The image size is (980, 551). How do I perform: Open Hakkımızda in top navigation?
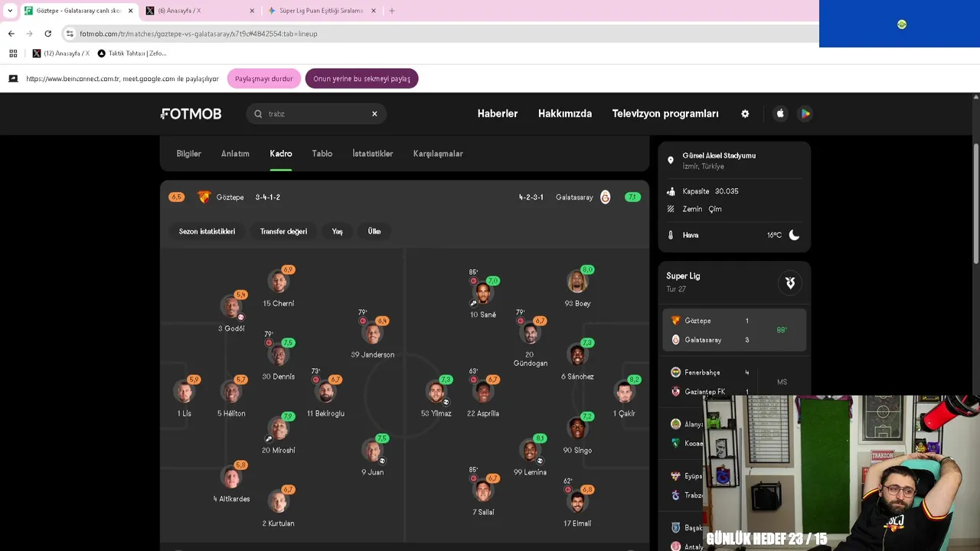[x=565, y=113]
